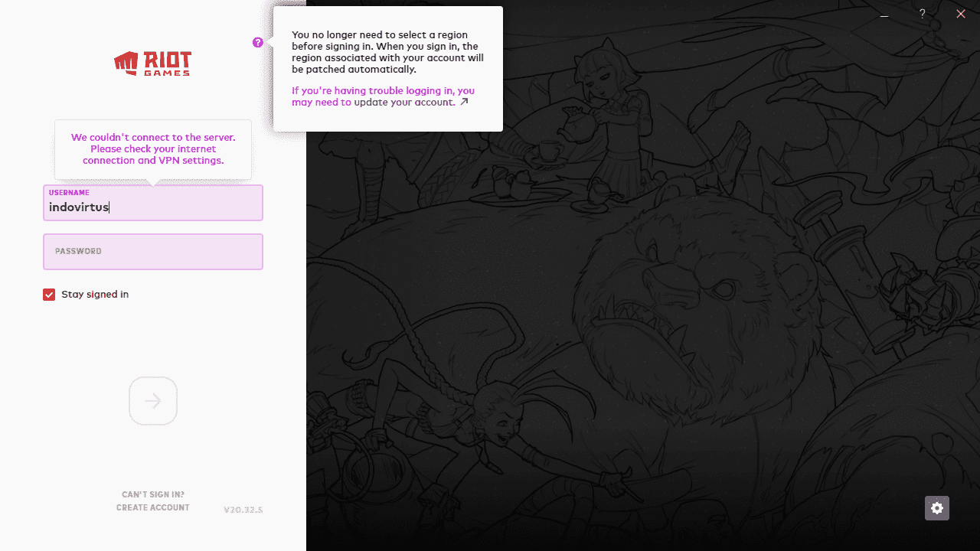Click the external link arrow after update account
This screenshot has width=980, height=551.
tap(464, 102)
